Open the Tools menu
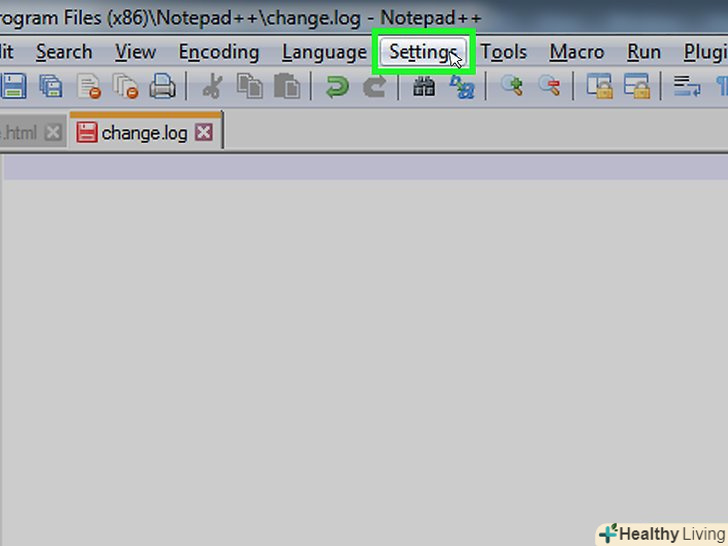This screenshot has height=546, width=728. click(504, 52)
